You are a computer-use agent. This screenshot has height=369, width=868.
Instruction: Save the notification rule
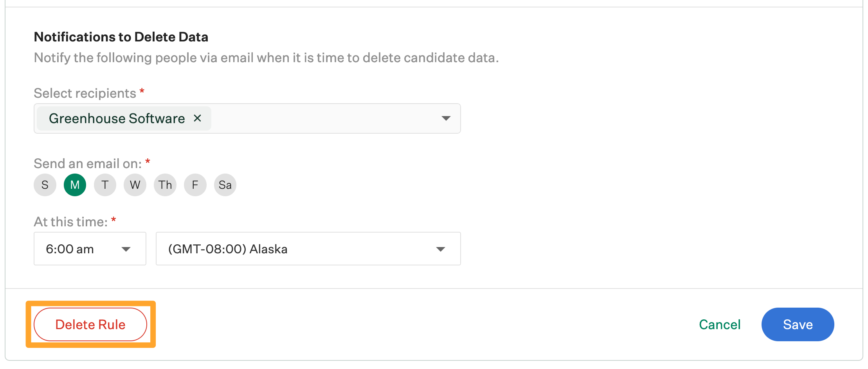coord(798,324)
